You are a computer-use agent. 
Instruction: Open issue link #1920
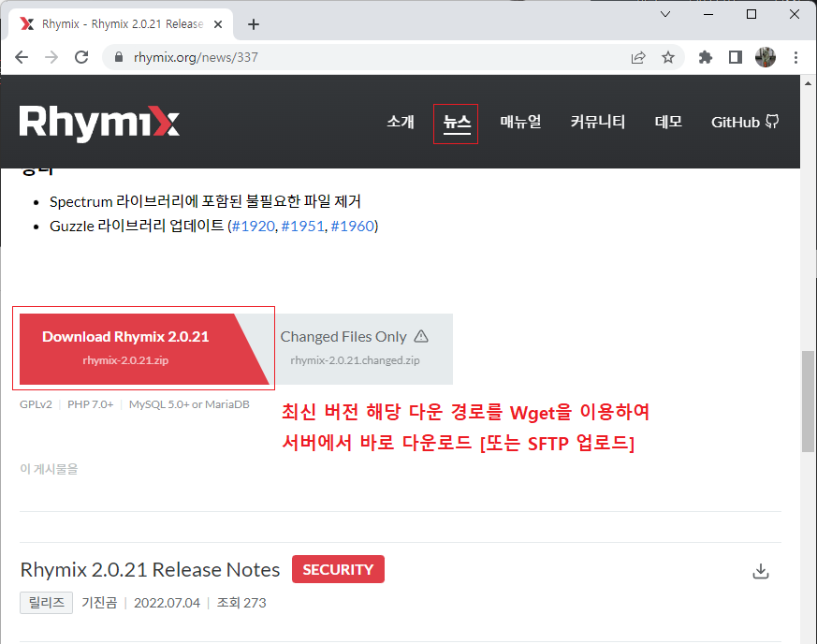click(x=254, y=227)
